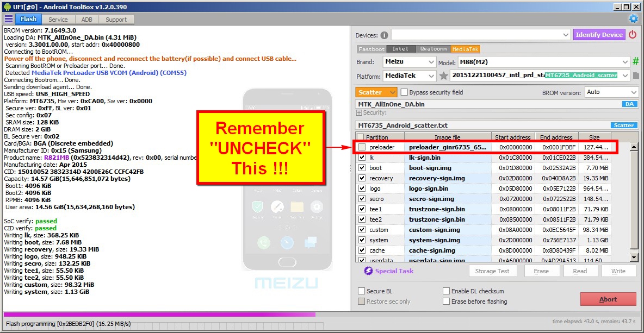
Task: Click the MT6735_Android_scatter.txt file label
Action: (403, 125)
